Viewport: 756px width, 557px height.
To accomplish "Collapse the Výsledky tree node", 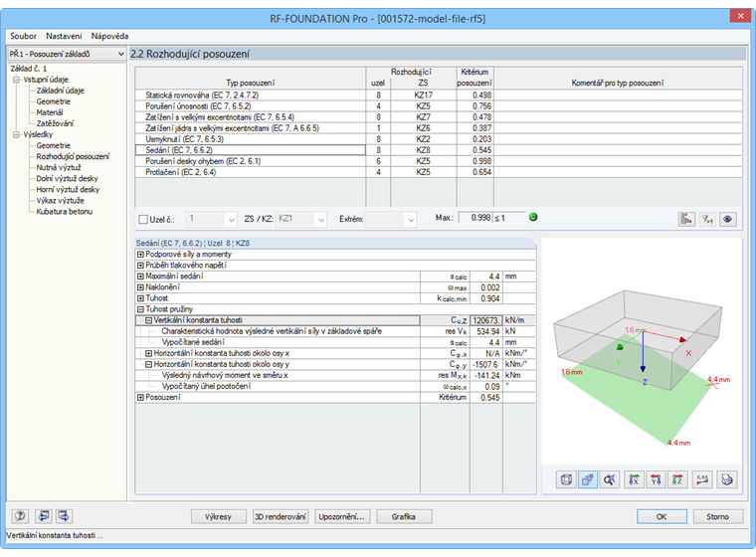I will point(16,134).
